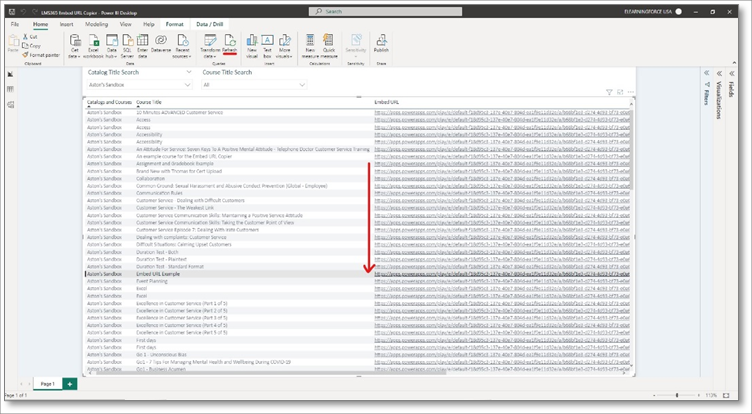The height and width of the screenshot is (414, 752).
Task: Add a Text box to the report
Action: pos(268,44)
